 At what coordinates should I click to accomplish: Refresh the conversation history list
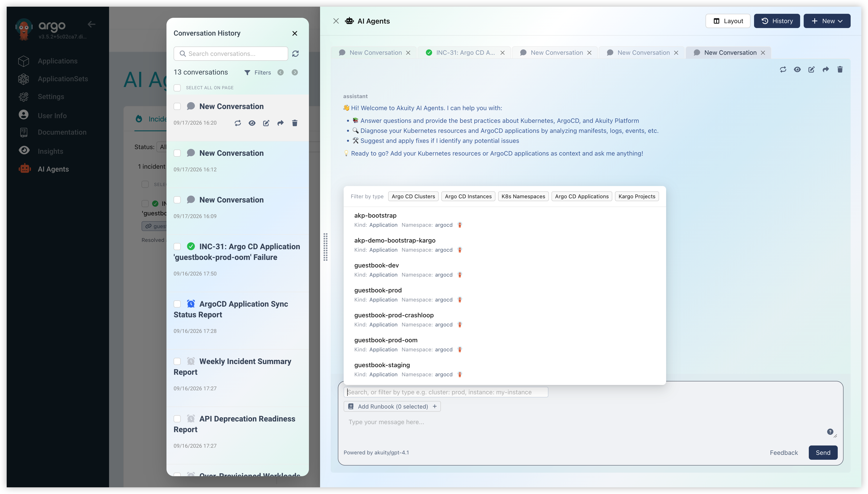click(x=296, y=54)
